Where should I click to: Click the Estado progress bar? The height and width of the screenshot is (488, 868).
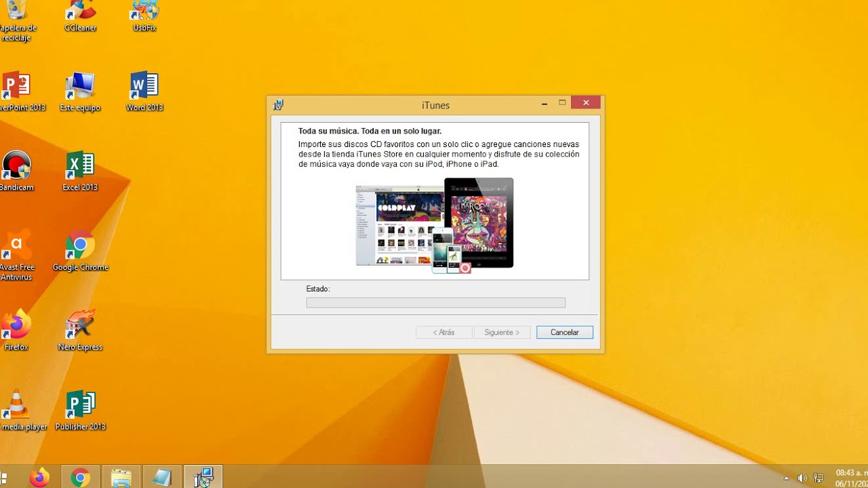click(x=435, y=303)
